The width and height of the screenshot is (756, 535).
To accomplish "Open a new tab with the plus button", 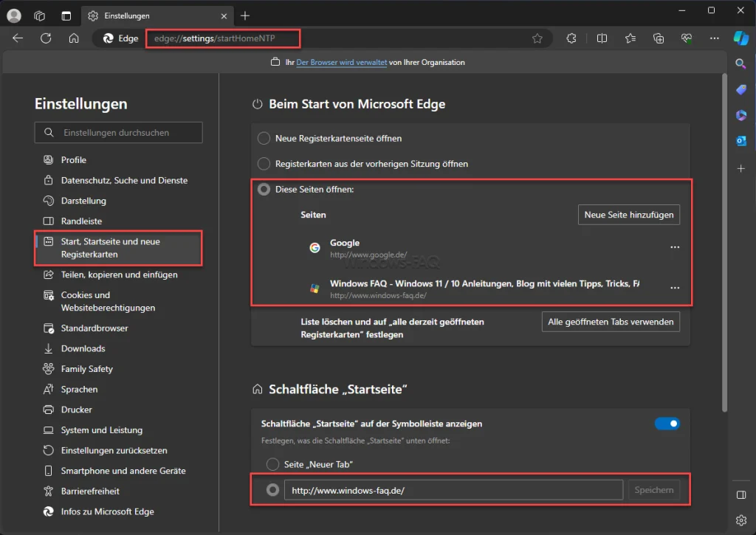I will pos(245,16).
